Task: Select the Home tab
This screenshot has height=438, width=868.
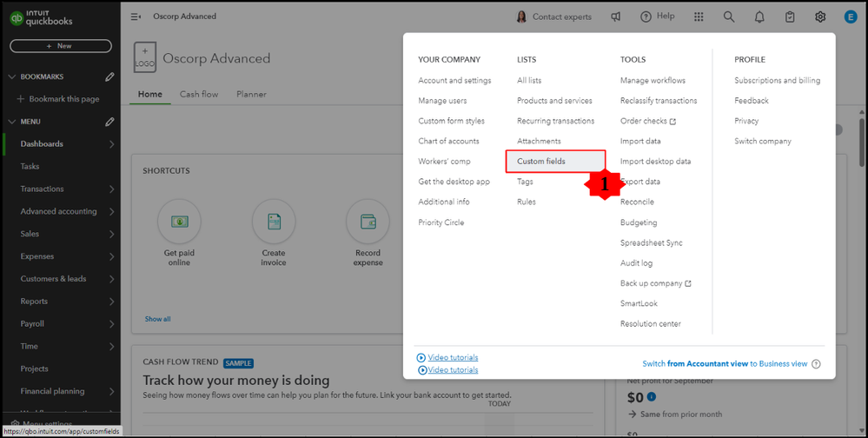Action: pyautogui.click(x=150, y=94)
